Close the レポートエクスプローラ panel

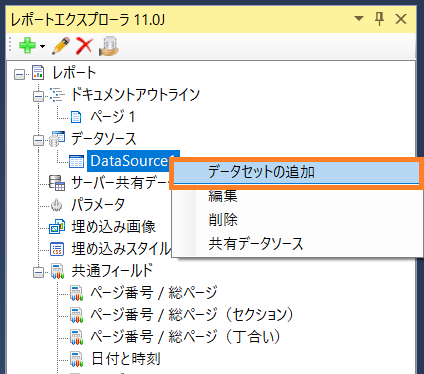click(401, 19)
